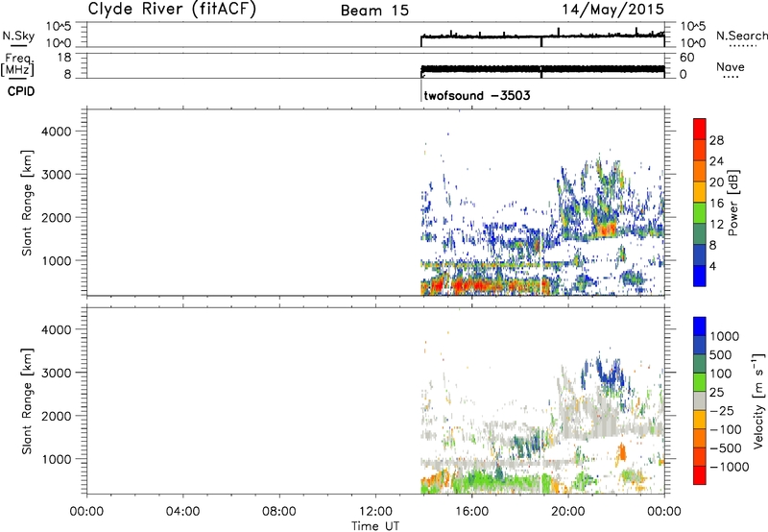Select the 'N.Sky' legend label
The image size is (768, 532).
click(x=18, y=36)
